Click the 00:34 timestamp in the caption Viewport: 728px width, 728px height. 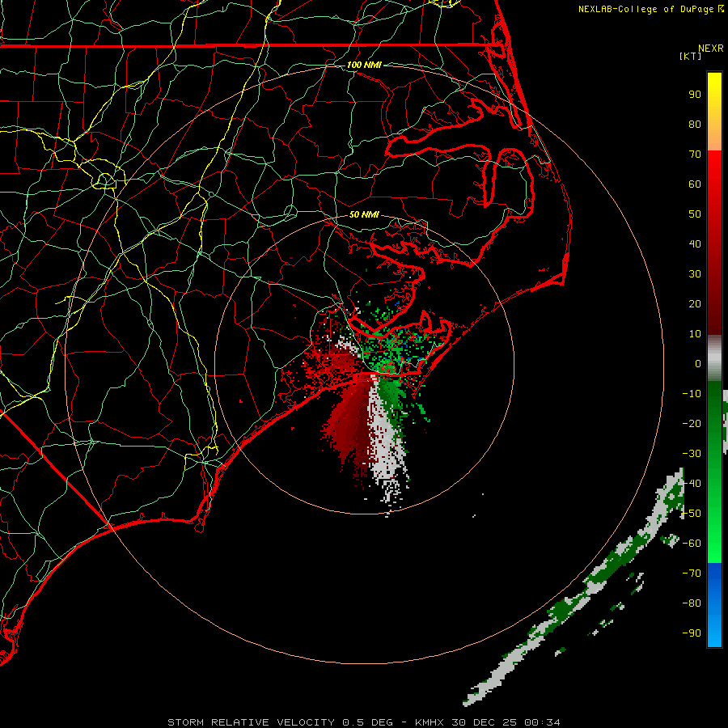tap(542, 722)
